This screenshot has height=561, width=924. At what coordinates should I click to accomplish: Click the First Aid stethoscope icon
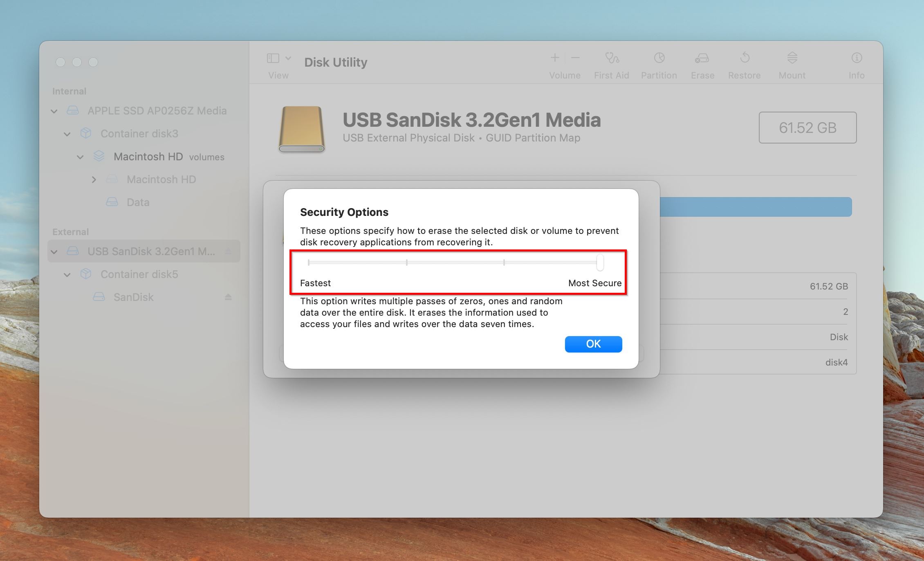pyautogui.click(x=612, y=58)
